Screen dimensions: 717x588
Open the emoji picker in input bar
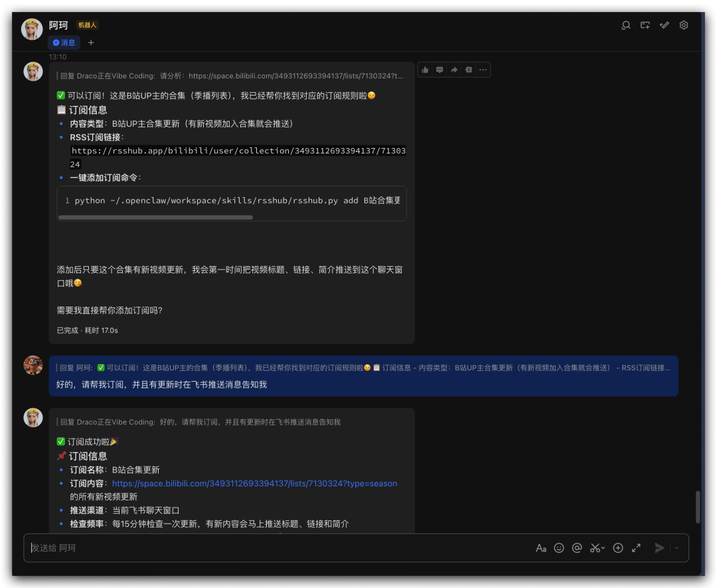pyautogui.click(x=559, y=548)
